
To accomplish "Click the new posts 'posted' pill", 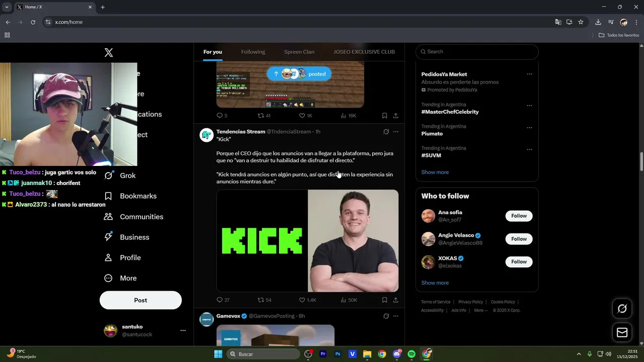I will (299, 74).
